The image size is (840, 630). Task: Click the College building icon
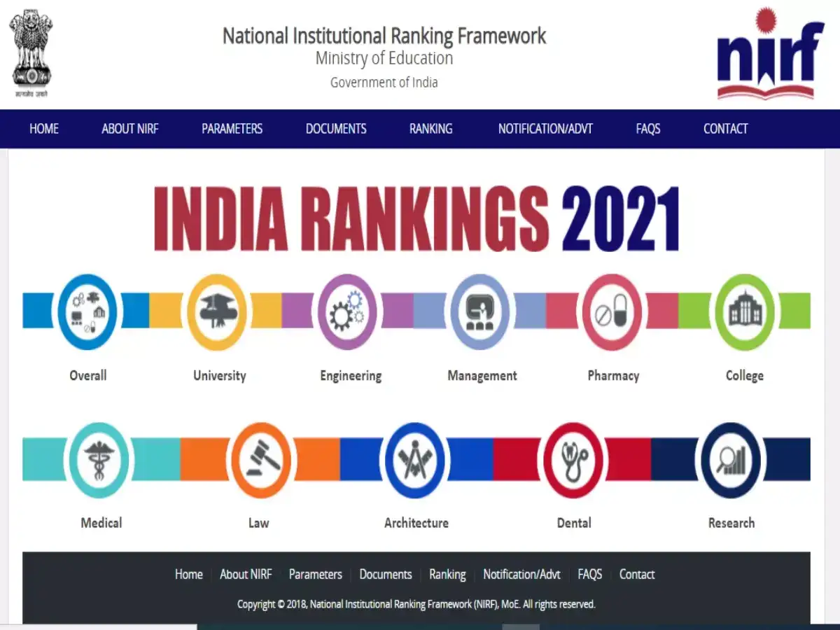pos(743,311)
